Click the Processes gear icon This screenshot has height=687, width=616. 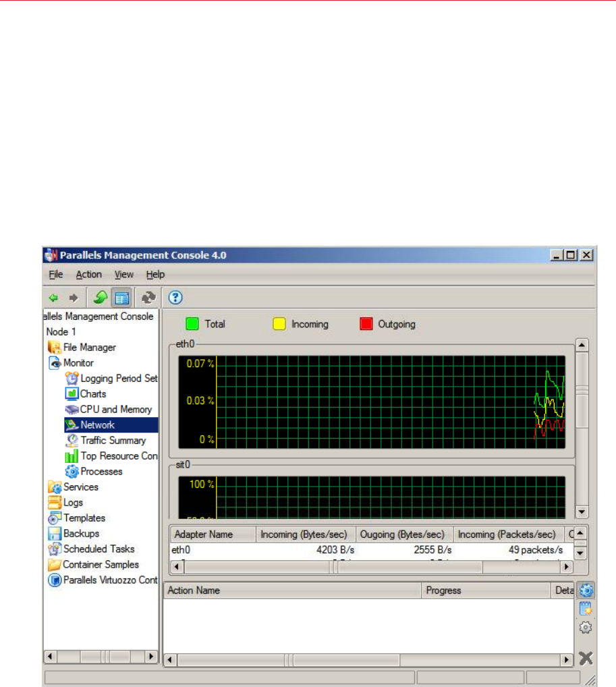(x=72, y=472)
